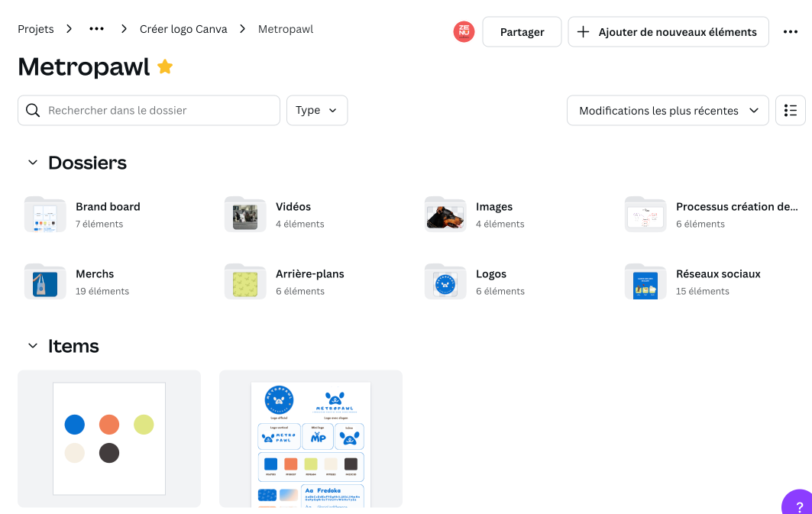This screenshot has height=514, width=812.
Task: Open the Vidéos folder icon
Action: [244, 215]
